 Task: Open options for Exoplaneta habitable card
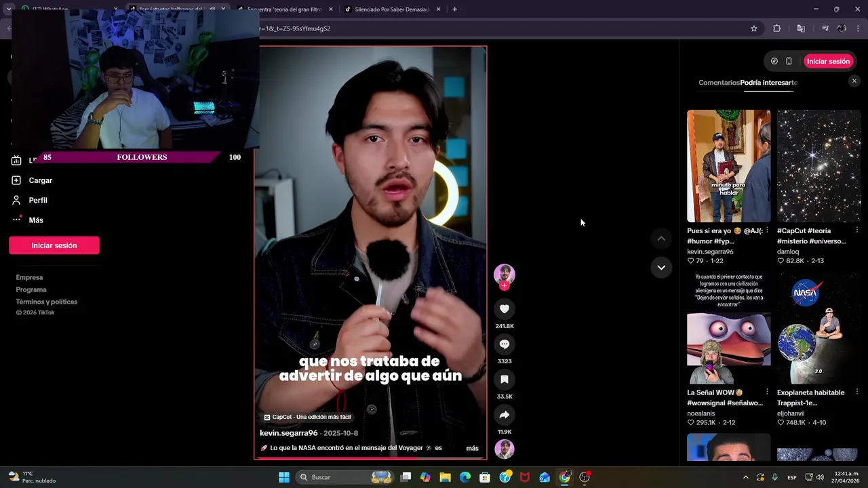[856, 392]
